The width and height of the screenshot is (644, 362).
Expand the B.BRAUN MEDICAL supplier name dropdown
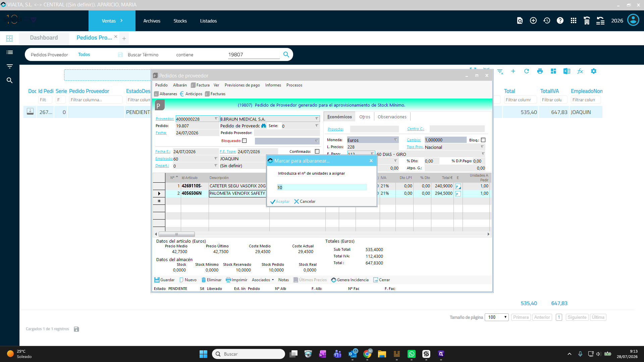[x=317, y=119]
